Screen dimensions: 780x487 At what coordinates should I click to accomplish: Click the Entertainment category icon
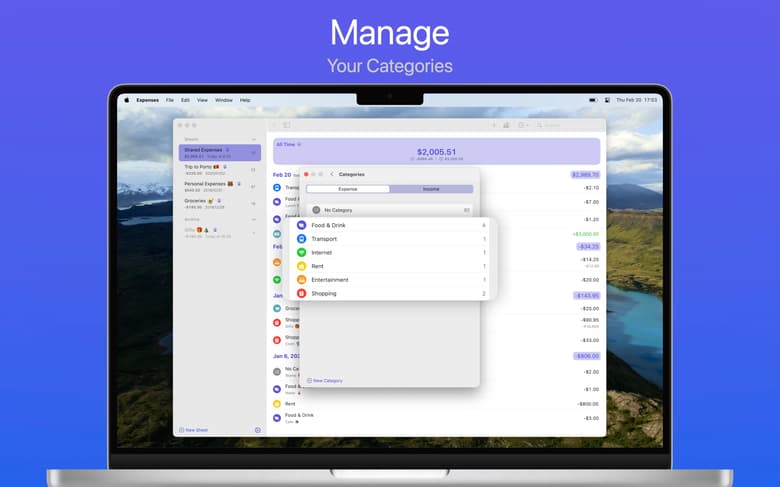pyautogui.click(x=301, y=280)
